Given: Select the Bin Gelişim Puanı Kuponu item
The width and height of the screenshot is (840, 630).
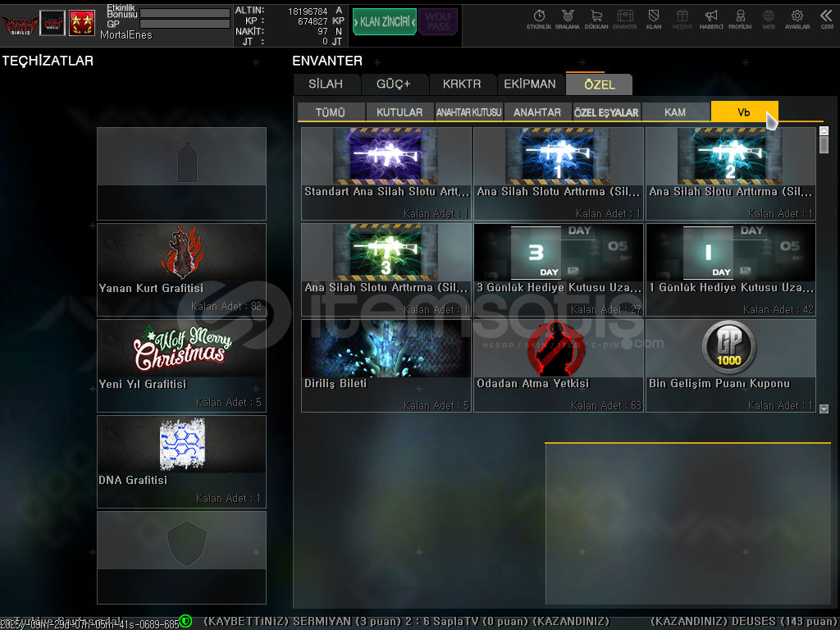Looking at the screenshot, I should tap(731, 366).
